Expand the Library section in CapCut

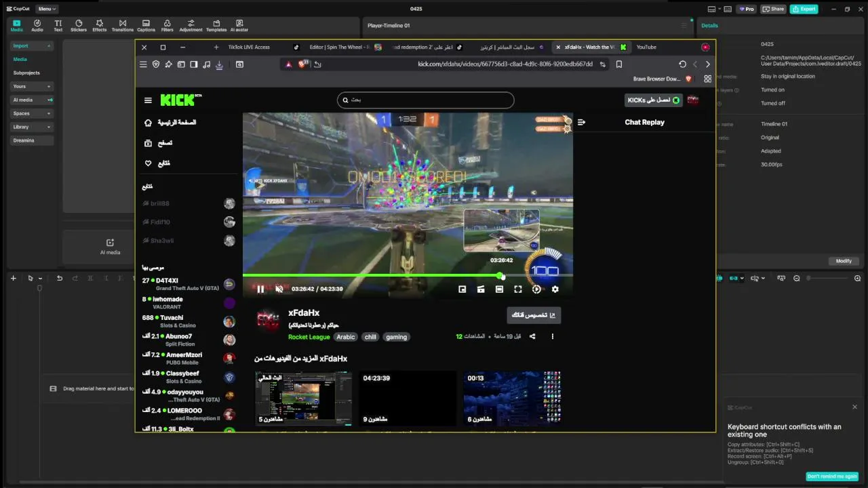pyautogui.click(x=31, y=127)
